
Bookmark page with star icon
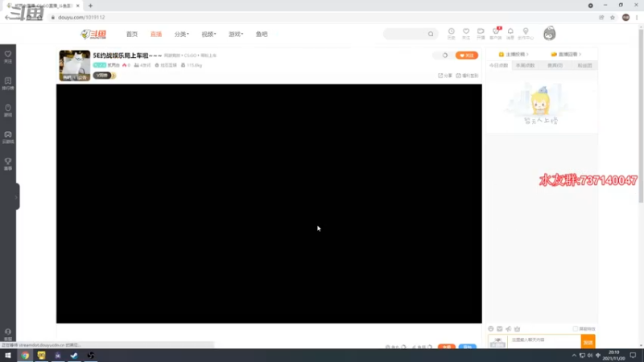(x=613, y=17)
